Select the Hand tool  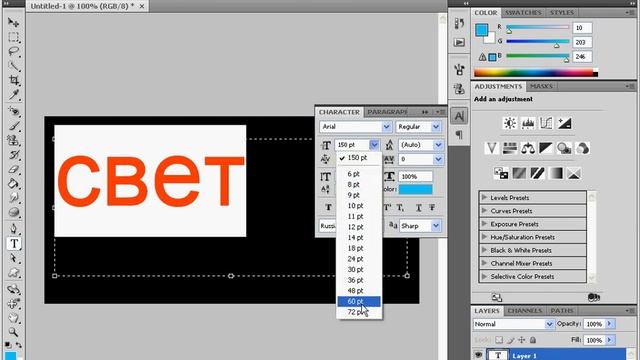(13, 318)
